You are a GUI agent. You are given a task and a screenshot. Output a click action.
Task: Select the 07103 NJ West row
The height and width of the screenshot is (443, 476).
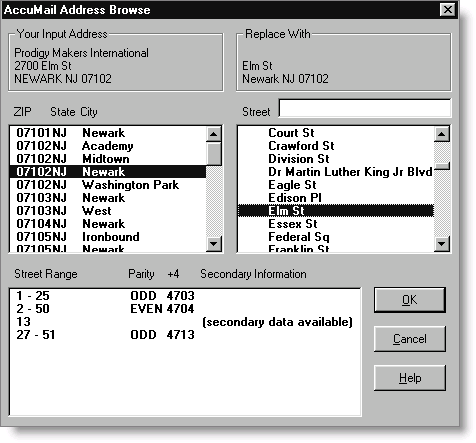tap(108, 211)
